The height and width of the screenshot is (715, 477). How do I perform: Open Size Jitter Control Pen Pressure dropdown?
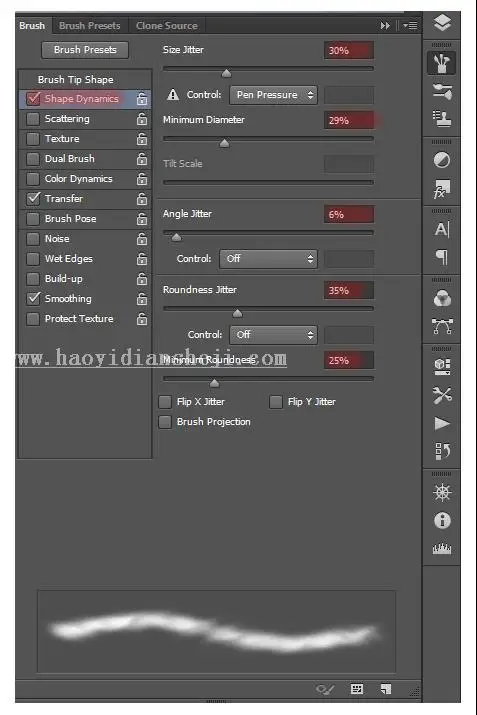pos(274,95)
